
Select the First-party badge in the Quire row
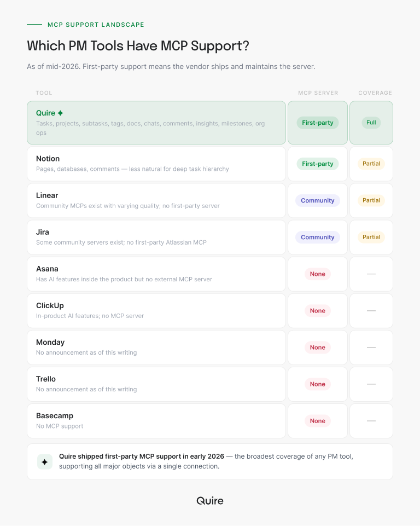[317, 123]
